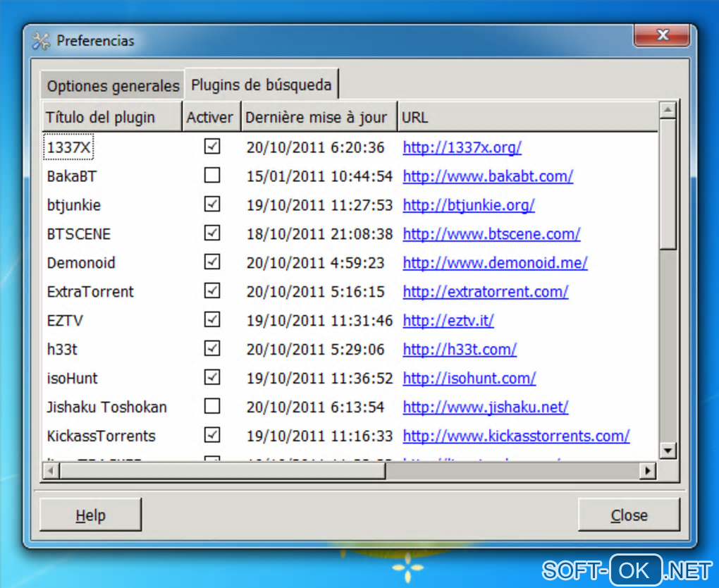
Task: Click the date 19/10/2011 11:16:33
Action: pyautogui.click(x=319, y=436)
